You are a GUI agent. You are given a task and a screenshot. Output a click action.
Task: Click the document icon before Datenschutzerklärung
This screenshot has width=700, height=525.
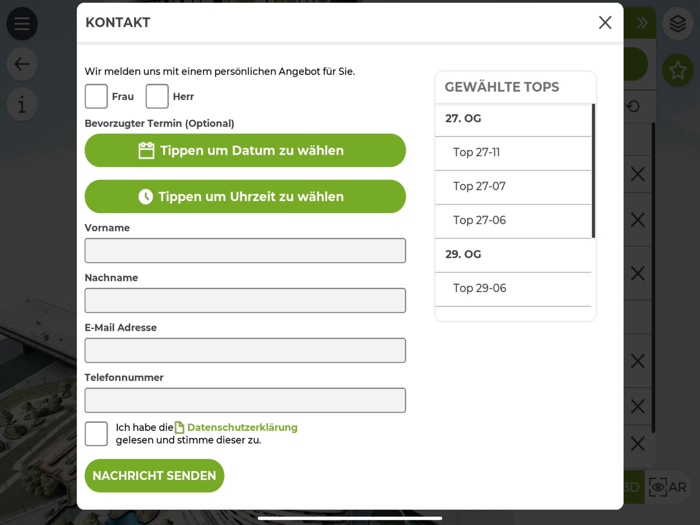pos(179,428)
